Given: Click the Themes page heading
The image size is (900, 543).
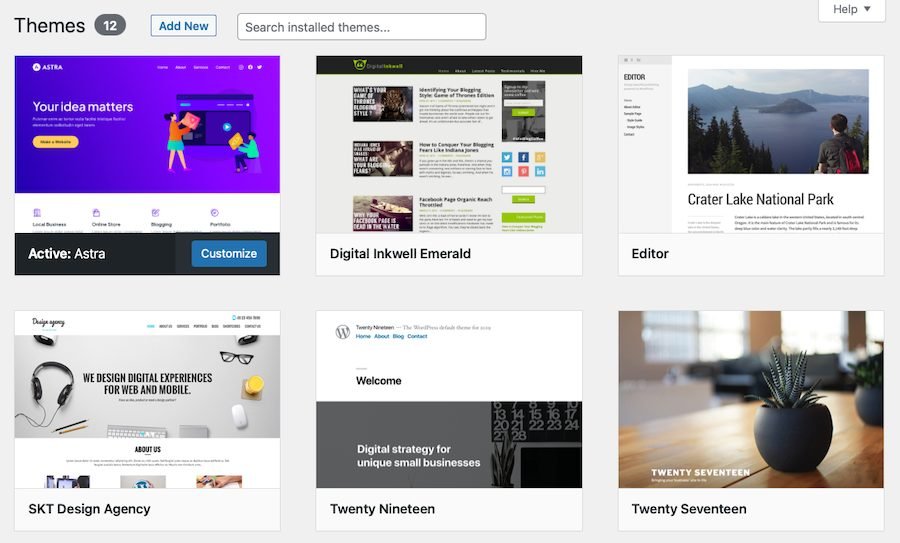Looking at the screenshot, I should click(49, 26).
